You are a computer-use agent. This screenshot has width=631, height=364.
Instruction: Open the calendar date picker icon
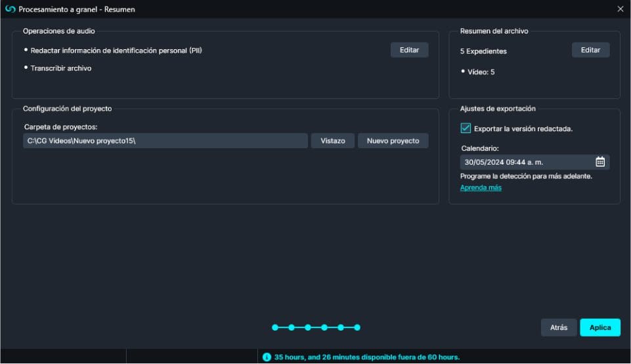click(600, 162)
